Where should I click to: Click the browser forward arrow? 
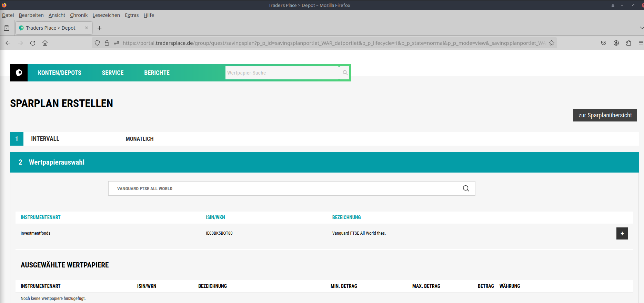[20, 43]
